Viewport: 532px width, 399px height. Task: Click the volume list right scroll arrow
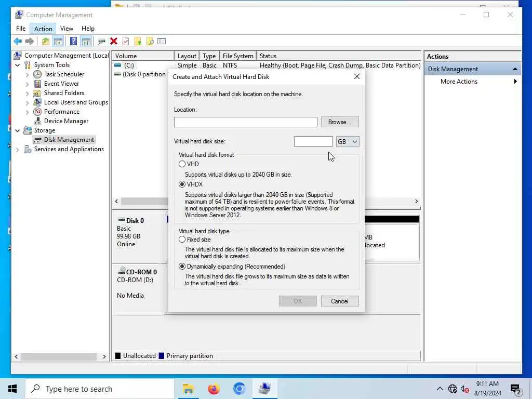pyautogui.click(x=417, y=202)
